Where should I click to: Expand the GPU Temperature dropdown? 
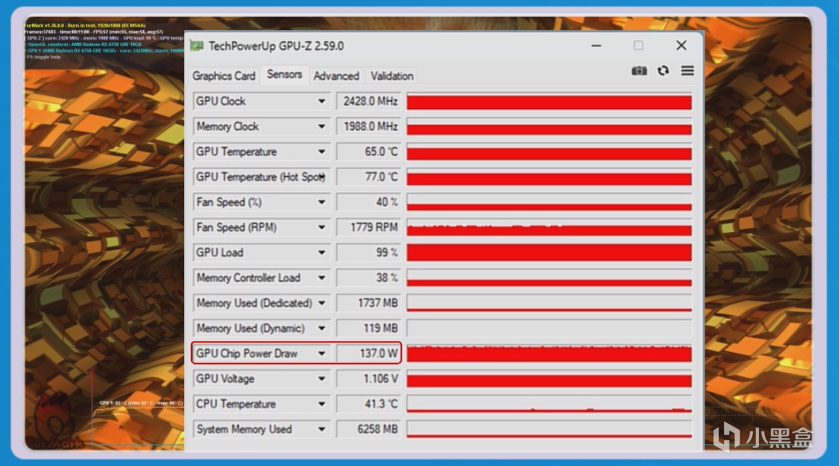(x=322, y=151)
